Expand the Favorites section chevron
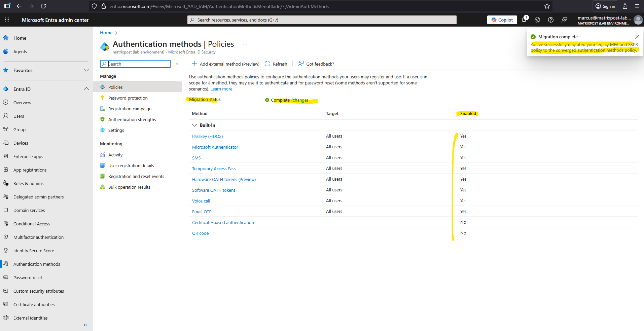This screenshot has height=331, width=644. [x=86, y=70]
